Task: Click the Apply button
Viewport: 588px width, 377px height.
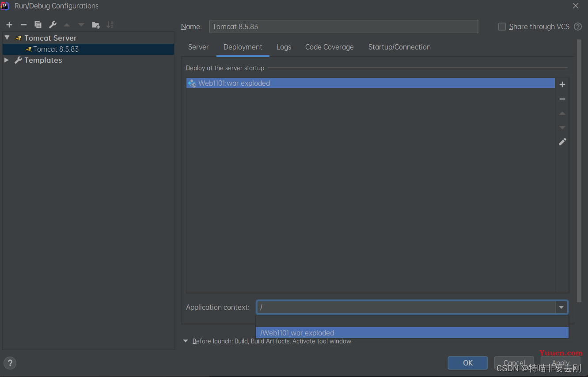Action: (x=561, y=363)
